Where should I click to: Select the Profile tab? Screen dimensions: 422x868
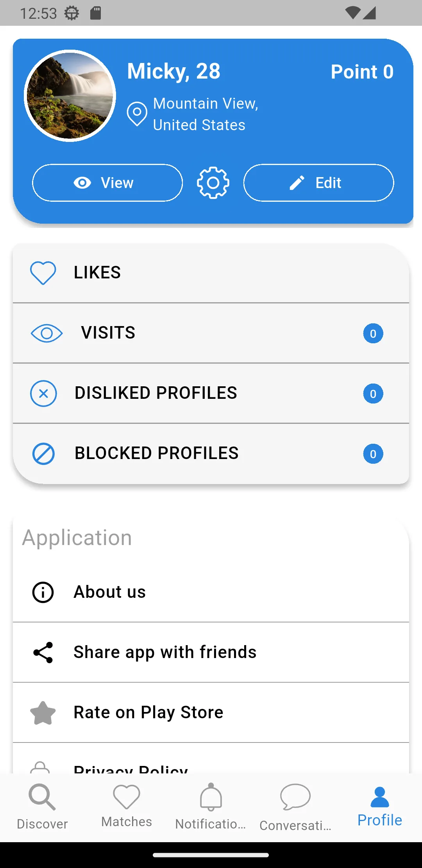pos(380,807)
